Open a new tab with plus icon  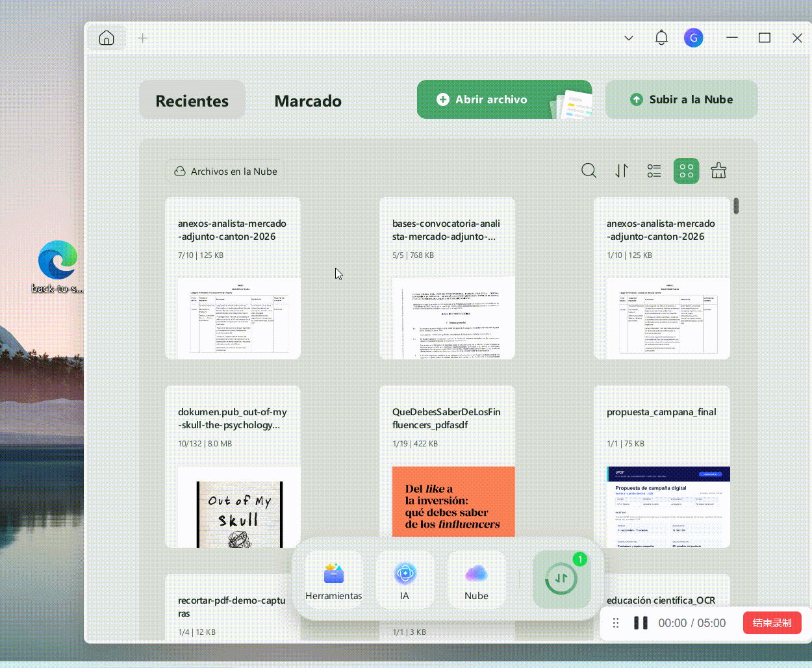pyautogui.click(x=143, y=38)
